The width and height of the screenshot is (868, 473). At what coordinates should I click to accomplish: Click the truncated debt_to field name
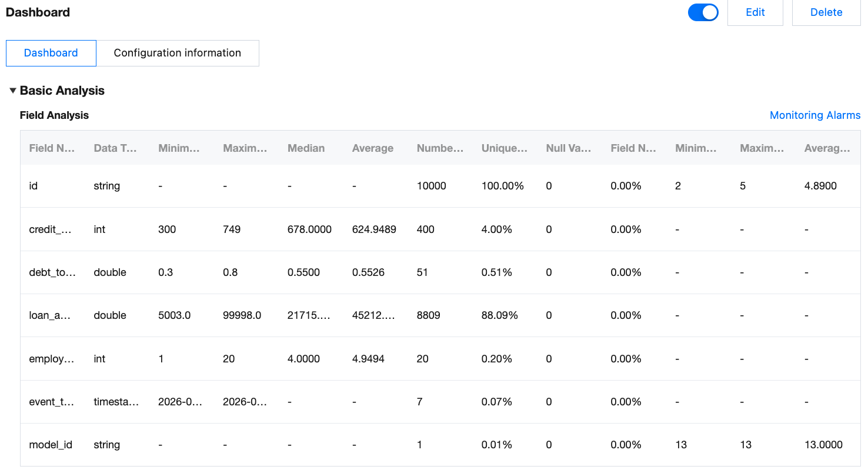(52, 272)
